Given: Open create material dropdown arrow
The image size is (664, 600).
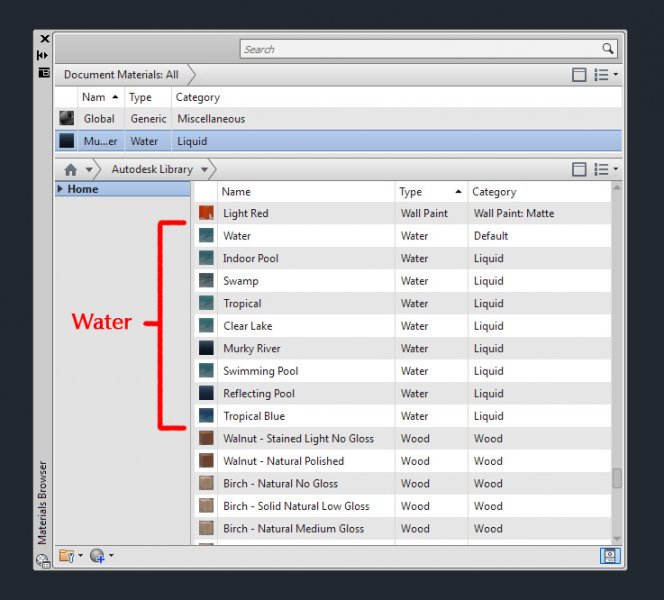Looking at the screenshot, I should tap(111, 555).
